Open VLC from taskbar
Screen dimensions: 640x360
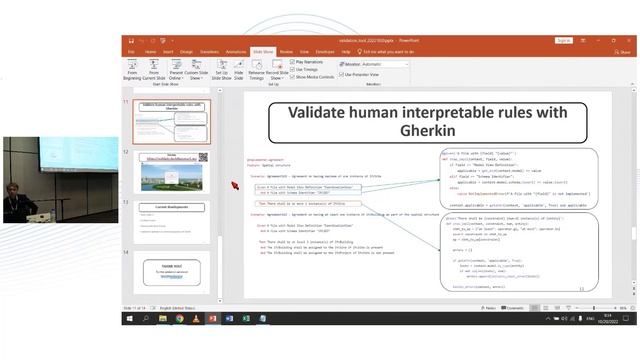[x=196, y=318]
